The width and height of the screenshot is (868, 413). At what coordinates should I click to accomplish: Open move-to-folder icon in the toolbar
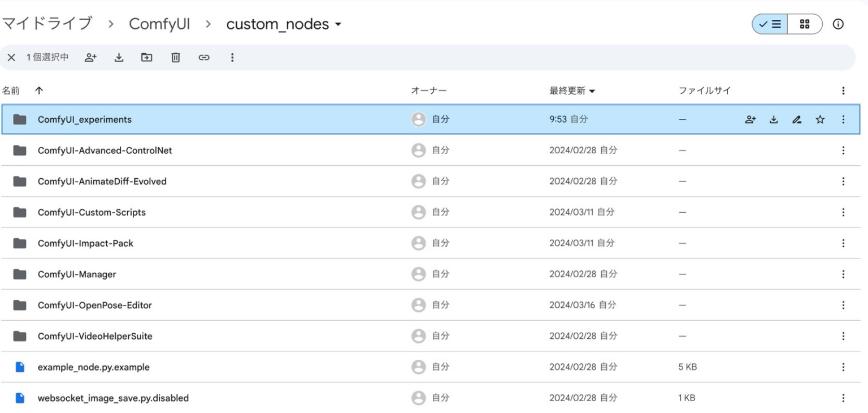[147, 57]
